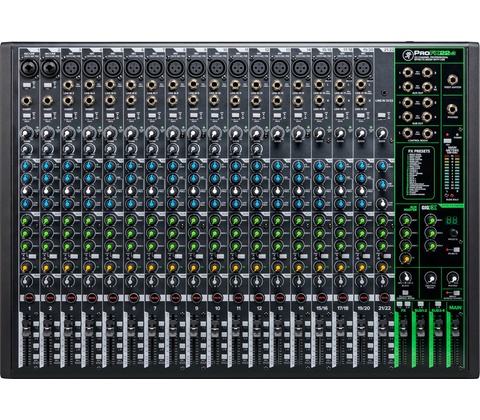
Task: Click the white mid-frequency knob on channel 6
Action: (x=131, y=191)
